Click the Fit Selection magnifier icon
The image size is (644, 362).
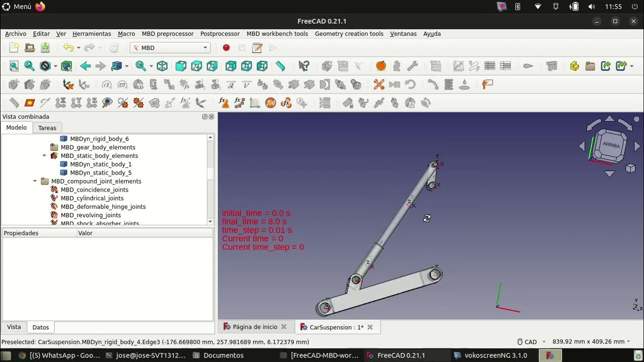(30, 66)
